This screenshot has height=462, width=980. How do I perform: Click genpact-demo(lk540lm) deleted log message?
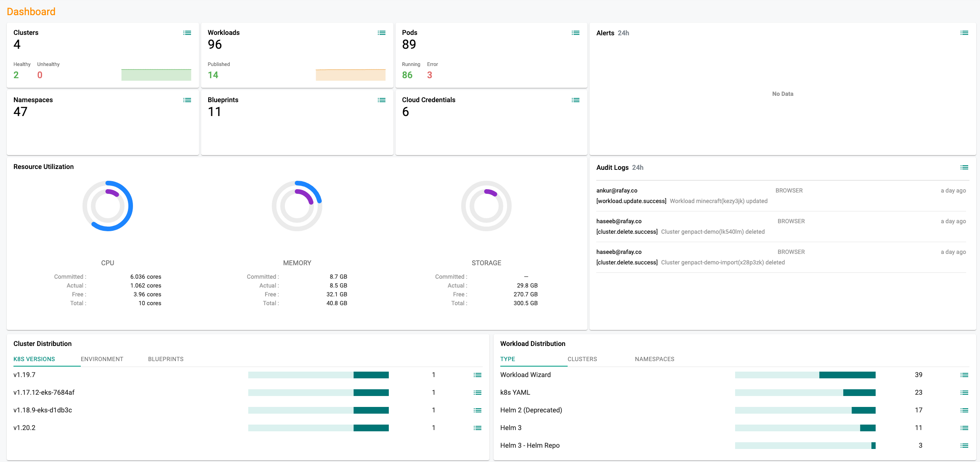(x=713, y=232)
